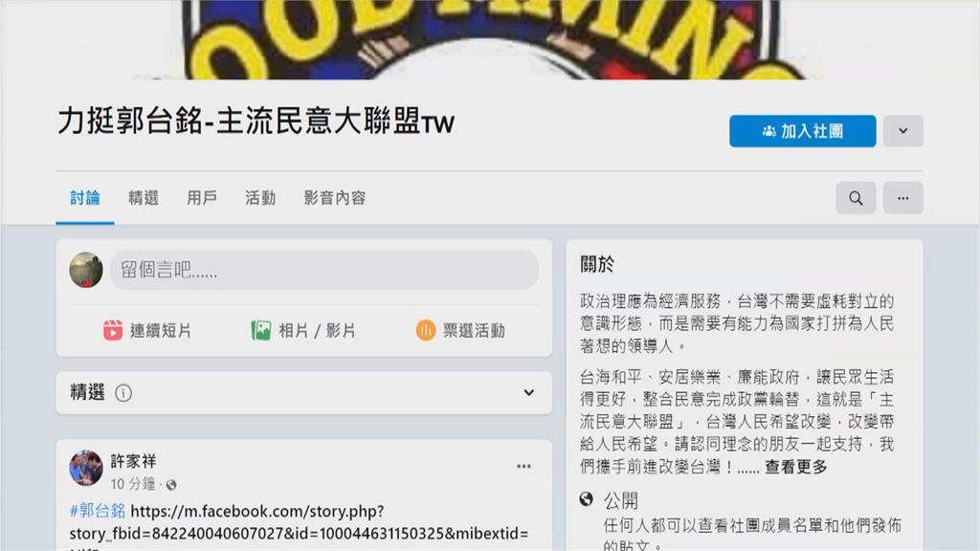The height and width of the screenshot is (551, 980).
Task: Open the 用戶 tab
Action: (202, 198)
